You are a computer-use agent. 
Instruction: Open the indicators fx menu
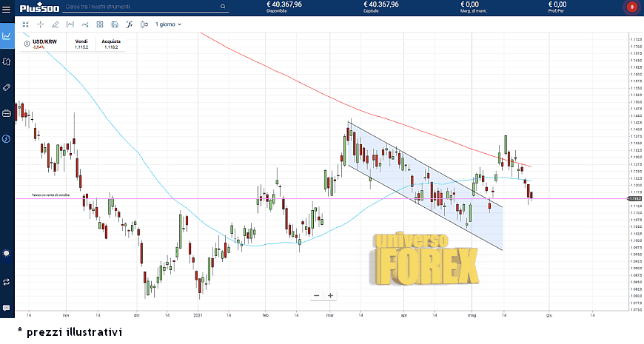click(x=129, y=24)
